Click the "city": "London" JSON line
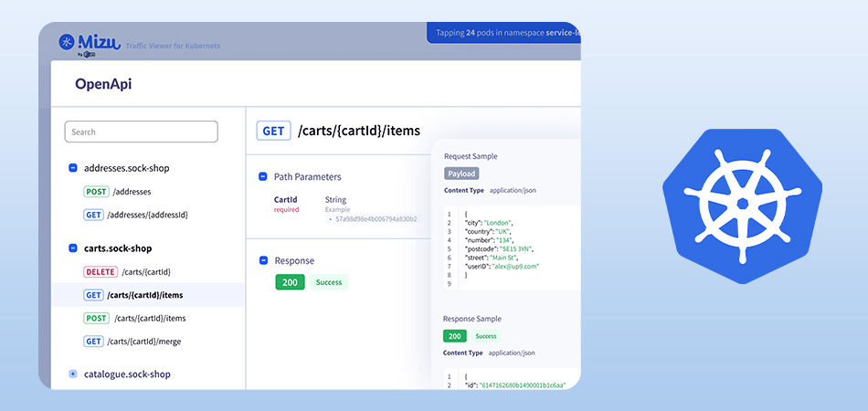The width and height of the screenshot is (868, 411). click(489, 223)
